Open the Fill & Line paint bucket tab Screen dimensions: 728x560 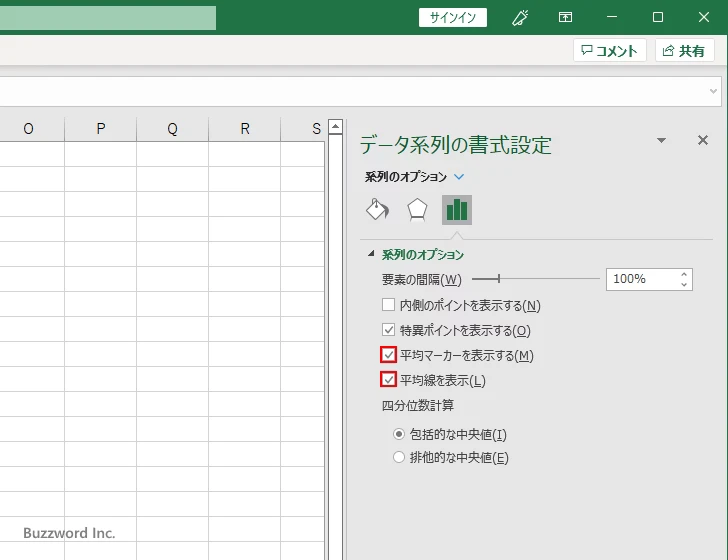coord(377,210)
